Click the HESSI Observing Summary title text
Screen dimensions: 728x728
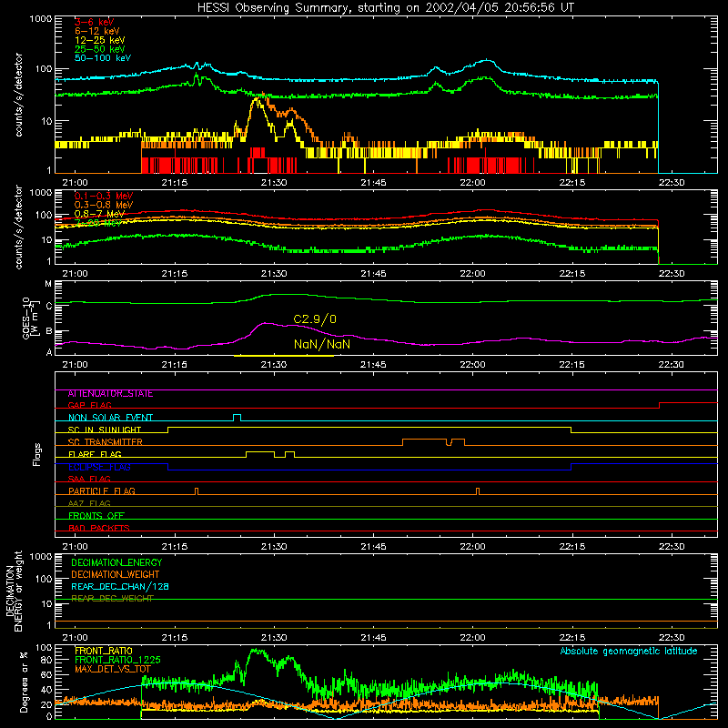click(385, 8)
